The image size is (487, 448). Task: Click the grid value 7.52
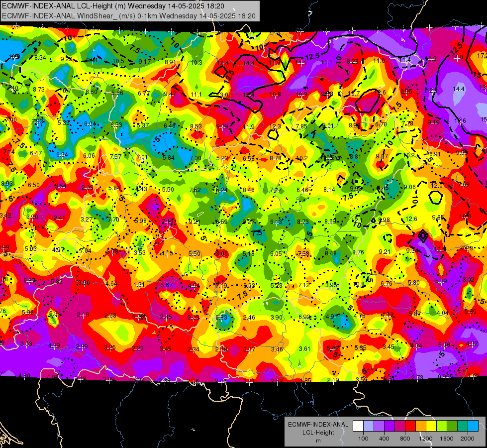pos(195,190)
